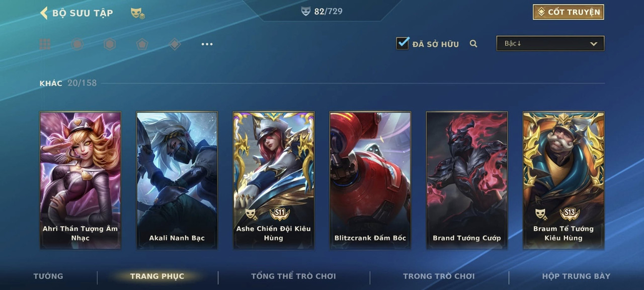Switch to the Tướng tab
Image resolution: width=644 pixels, height=290 pixels.
click(x=48, y=276)
